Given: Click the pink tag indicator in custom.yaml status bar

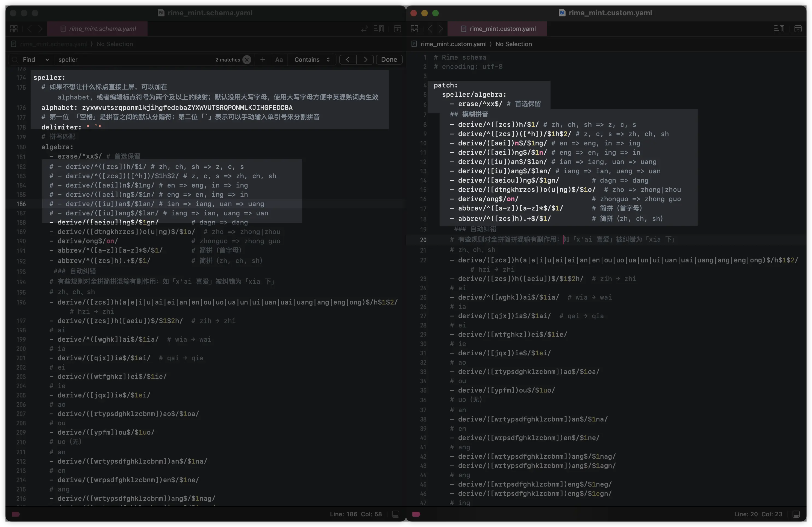Looking at the screenshot, I should pyautogui.click(x=416, y=514).
